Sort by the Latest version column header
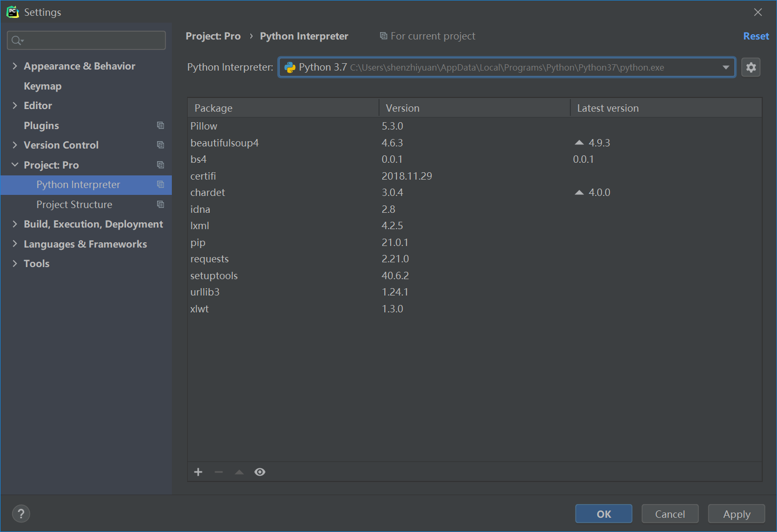 [666, 108]
